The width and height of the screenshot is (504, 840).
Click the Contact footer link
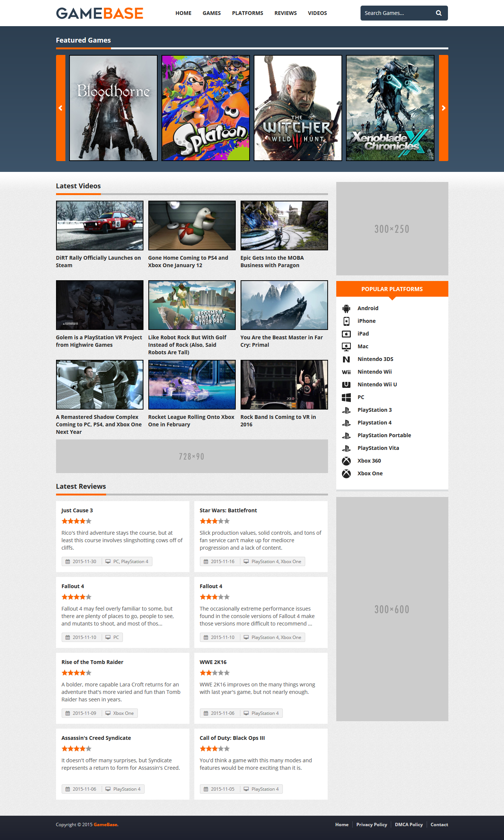(439, 824)
